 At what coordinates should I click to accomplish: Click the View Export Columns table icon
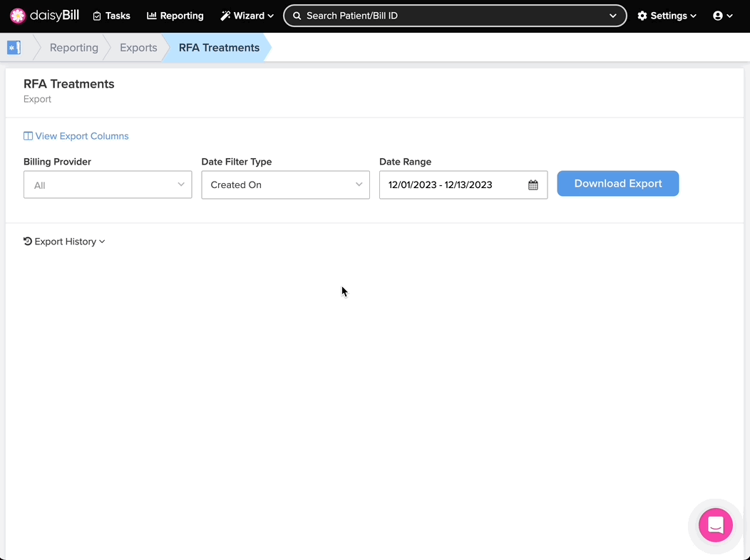(28, 136)
